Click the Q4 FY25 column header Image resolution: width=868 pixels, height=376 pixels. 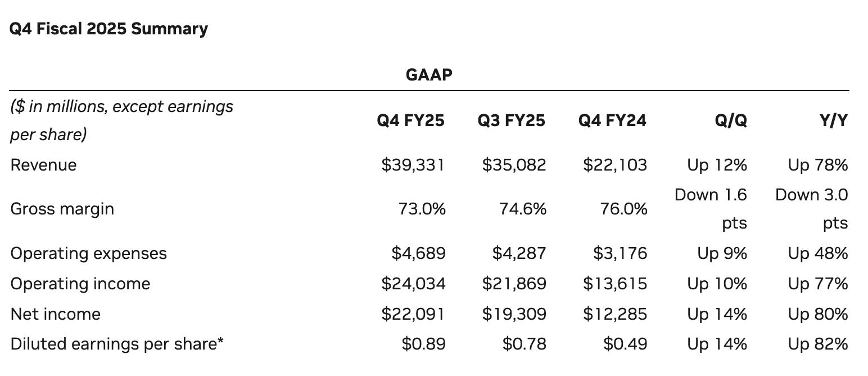410,120
